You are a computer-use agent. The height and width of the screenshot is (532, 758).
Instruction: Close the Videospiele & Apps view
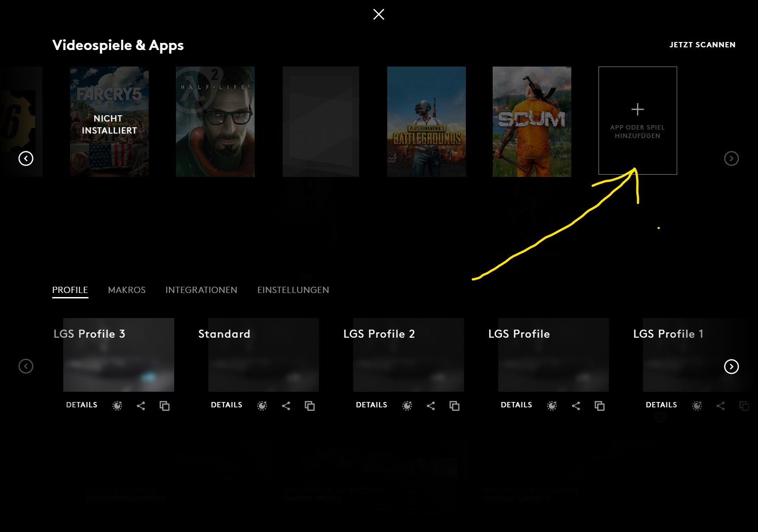[379, 14]
